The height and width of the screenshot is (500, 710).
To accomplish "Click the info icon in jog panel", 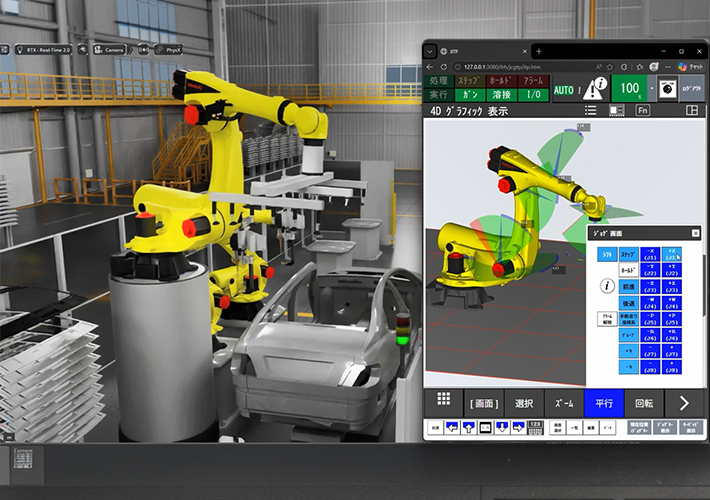I will pyautogui.click(x=607, y=286).
